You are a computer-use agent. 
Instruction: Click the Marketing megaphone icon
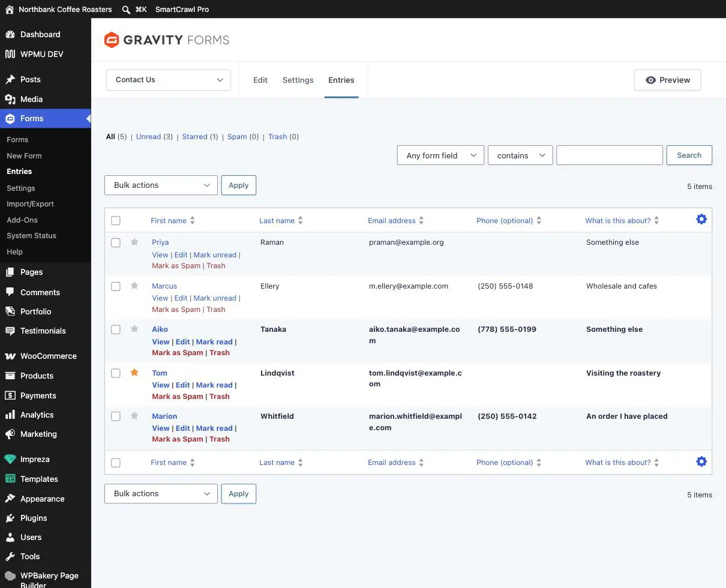tap(10, 434)
